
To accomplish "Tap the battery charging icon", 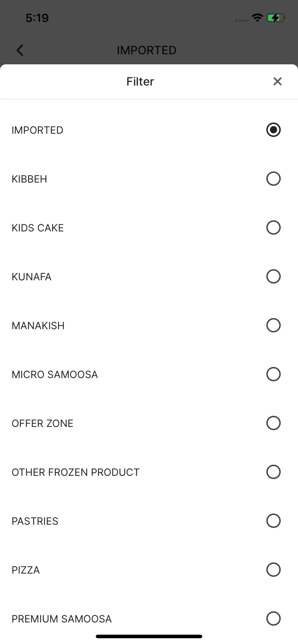I will click(x=276, y=18).
